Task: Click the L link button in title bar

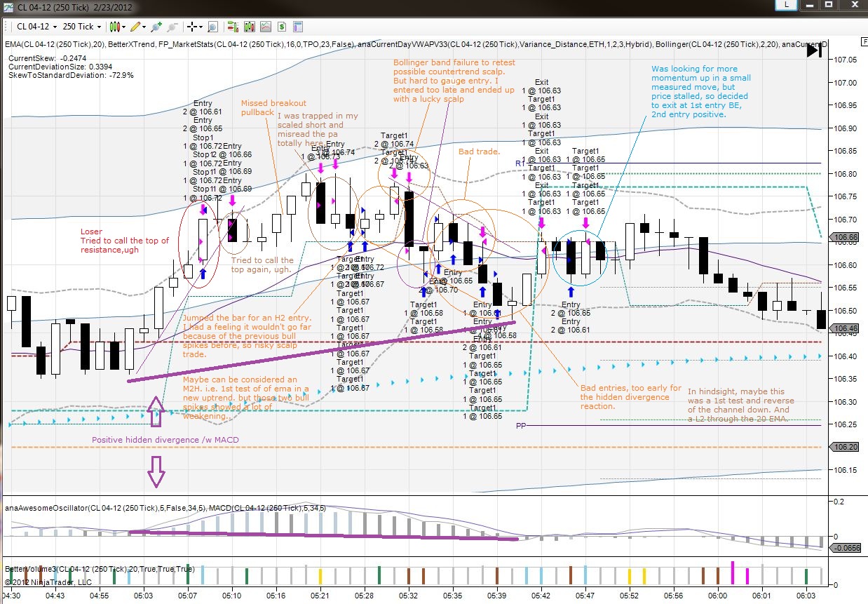Action: (788, 5)
